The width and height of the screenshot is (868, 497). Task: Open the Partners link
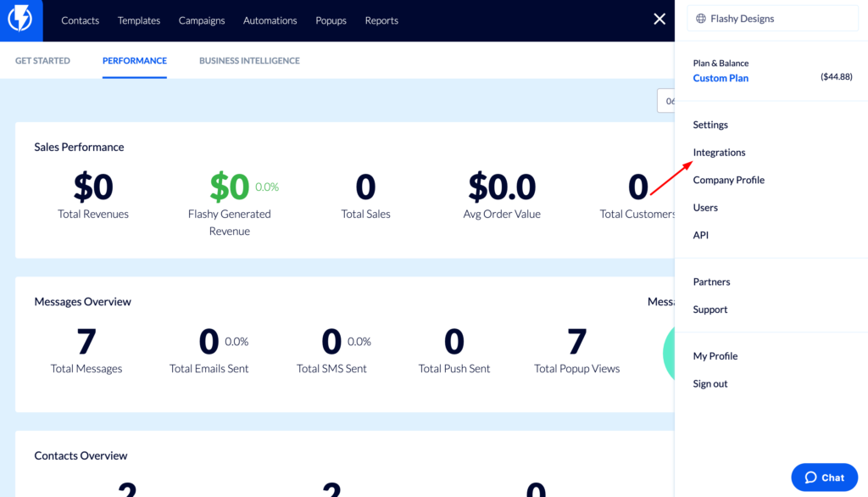pos(711,282)
